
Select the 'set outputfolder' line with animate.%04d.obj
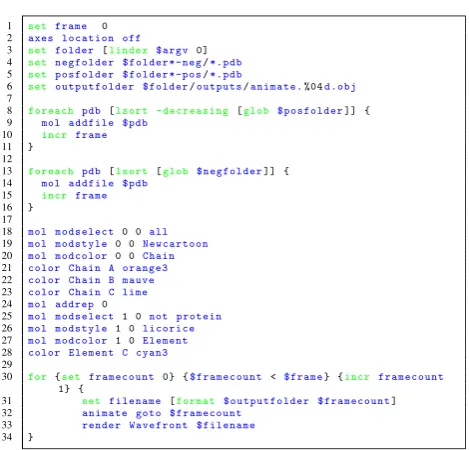[x=192, y=87]
